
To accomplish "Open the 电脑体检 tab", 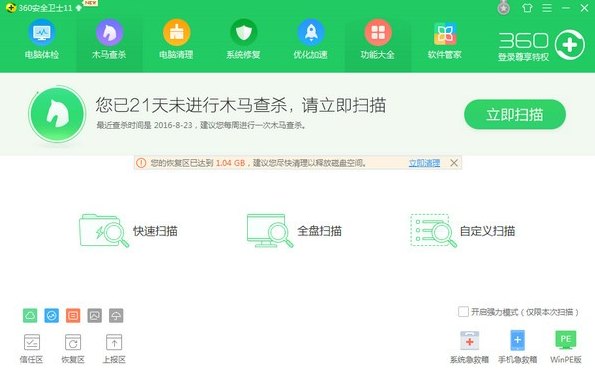I will pos(42,39).
